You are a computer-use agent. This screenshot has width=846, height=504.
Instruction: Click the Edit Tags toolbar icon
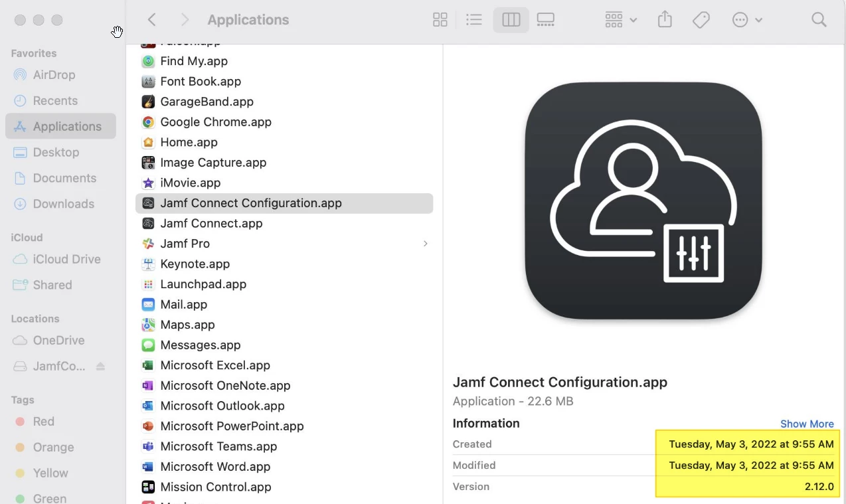click(701, 20)
